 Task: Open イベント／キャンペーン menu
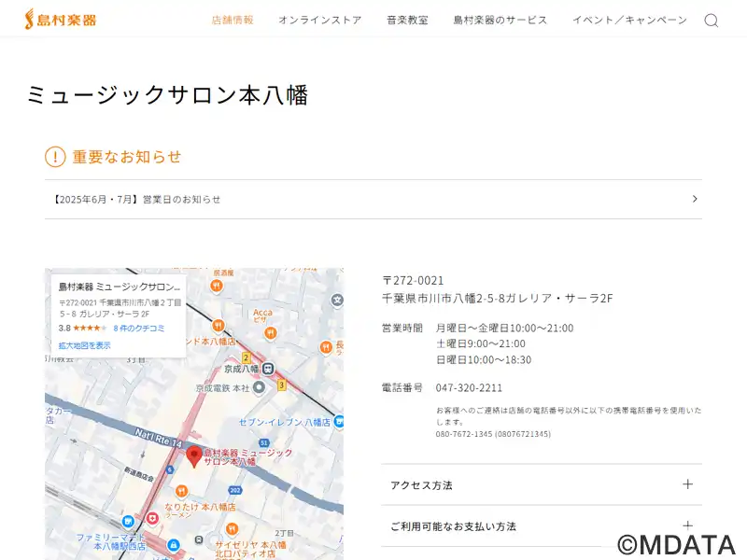629,20
